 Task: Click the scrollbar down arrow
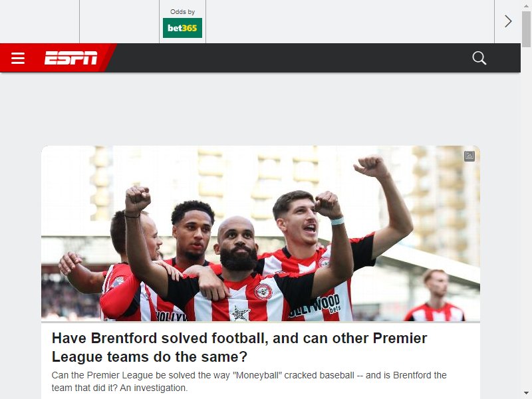click(526, 393)
